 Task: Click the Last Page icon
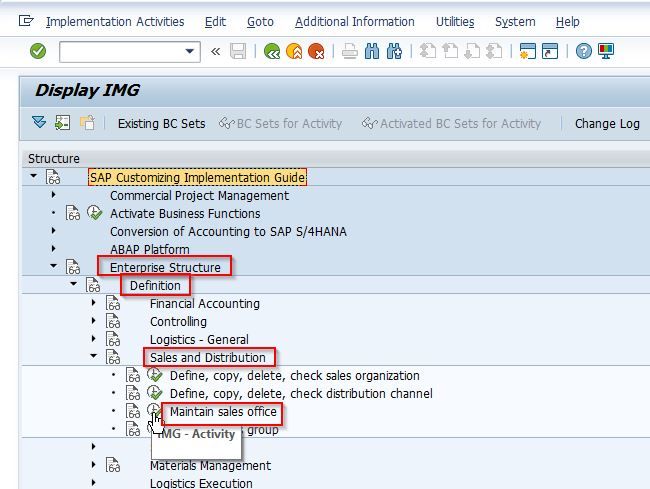point(494,51)
